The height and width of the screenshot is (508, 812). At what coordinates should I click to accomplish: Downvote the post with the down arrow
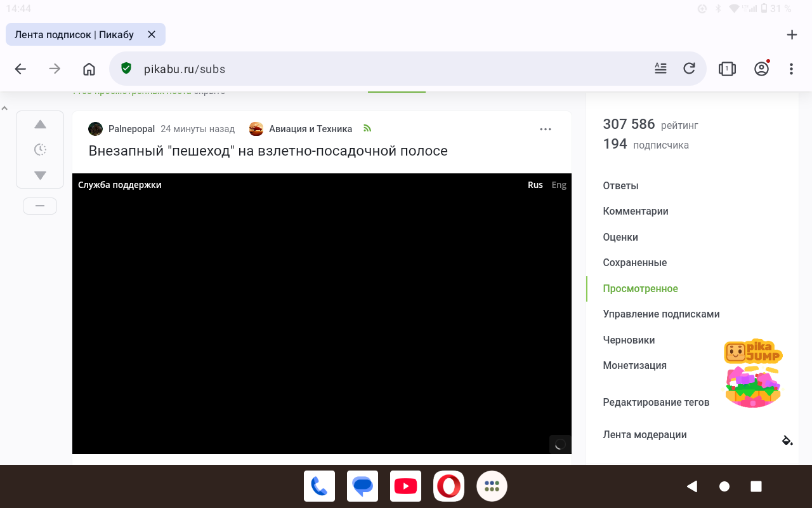[x=40, y=175]
